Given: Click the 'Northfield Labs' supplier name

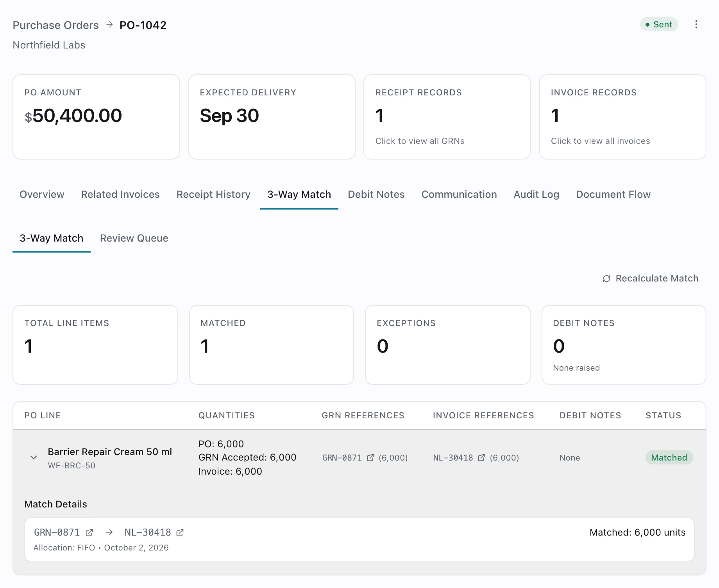Looking at the screenshot, I should click(x=49, y=45).
